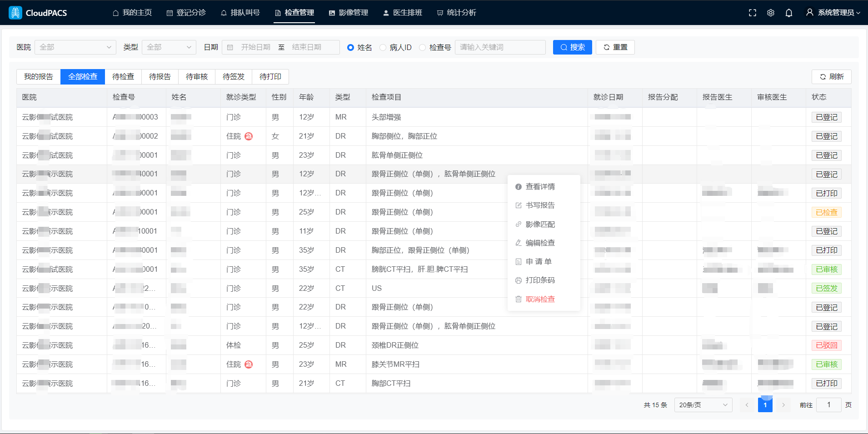Choose 打印条码 from the context menu

coord(544,280)
